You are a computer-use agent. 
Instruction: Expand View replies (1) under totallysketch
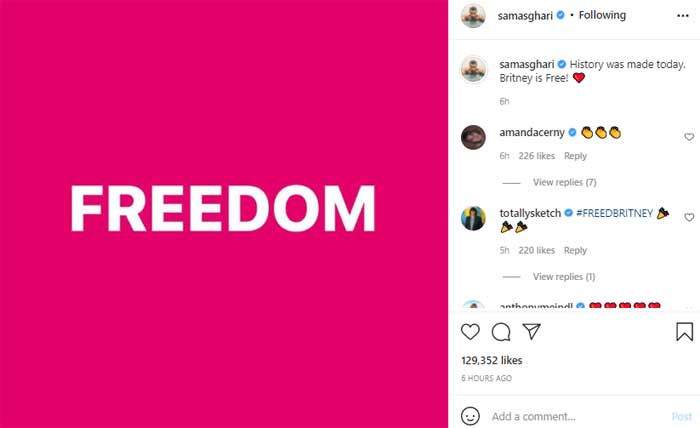[x=564, y=277]
